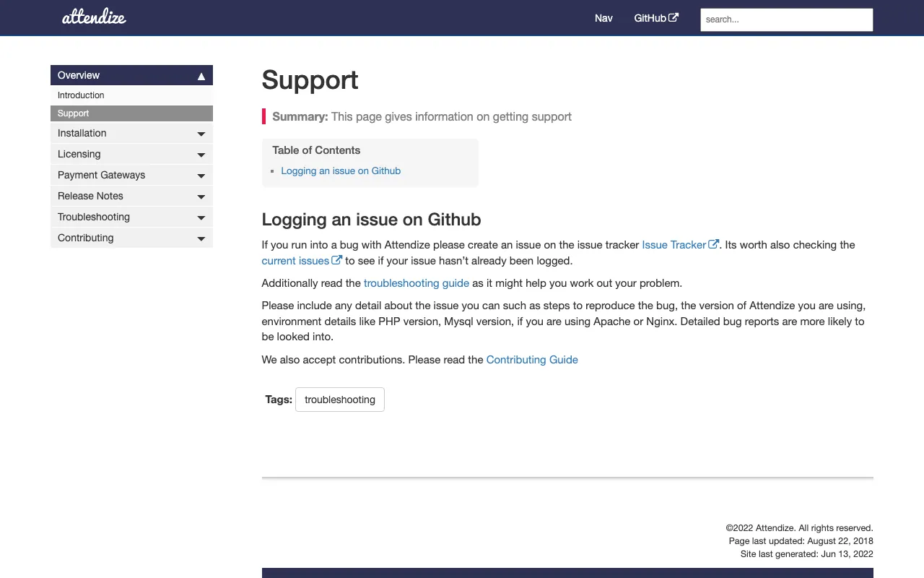Click the external link icon after current issues

tap(336, 260)
